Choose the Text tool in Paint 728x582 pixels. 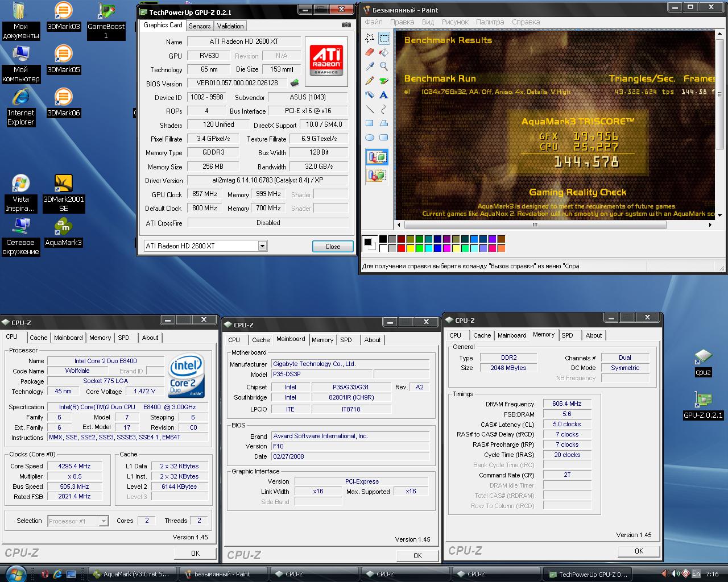[384, 95]
